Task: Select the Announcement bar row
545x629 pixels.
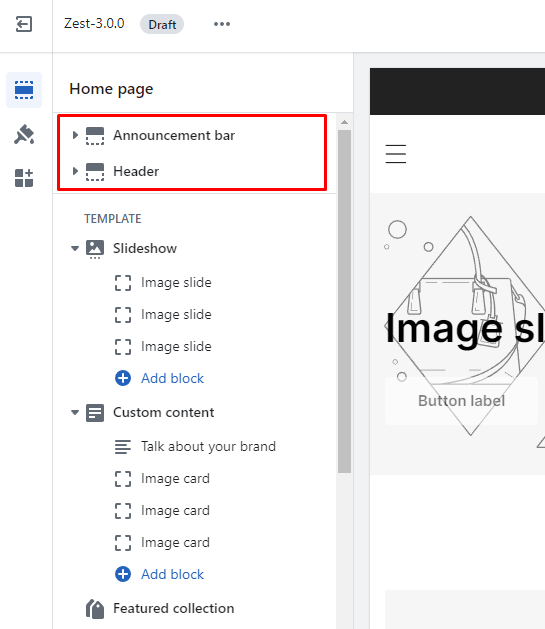Action: 195,135
